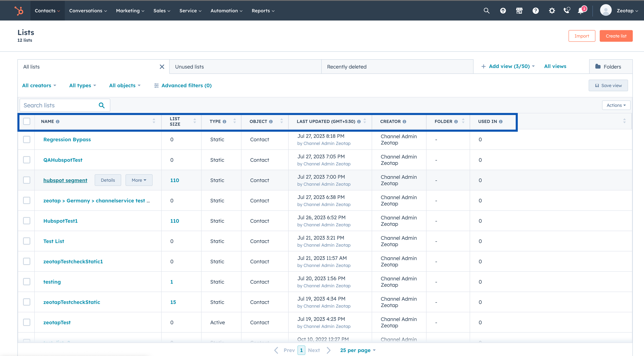Screen dimensions: 644x356
Task: Select all lists with header checkbox
Action: pyautogui.click(x=26, y=122)
